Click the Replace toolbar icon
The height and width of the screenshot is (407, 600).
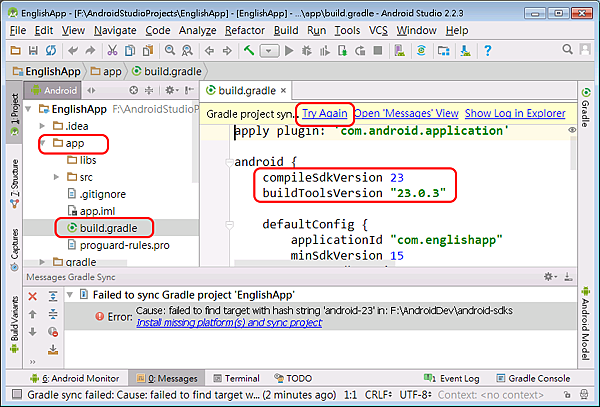point(187,50)
